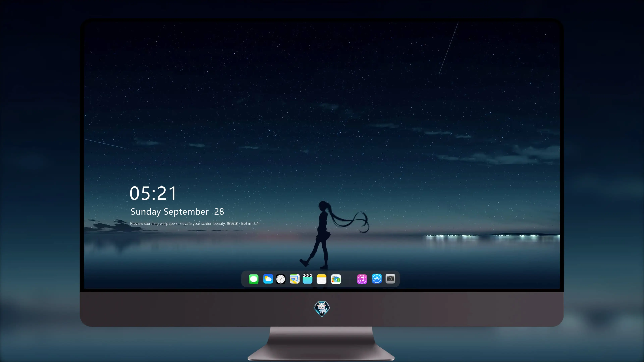Click the date text 'Sunday September 28'
Screen dimensions: 644x362
point(177,212)
